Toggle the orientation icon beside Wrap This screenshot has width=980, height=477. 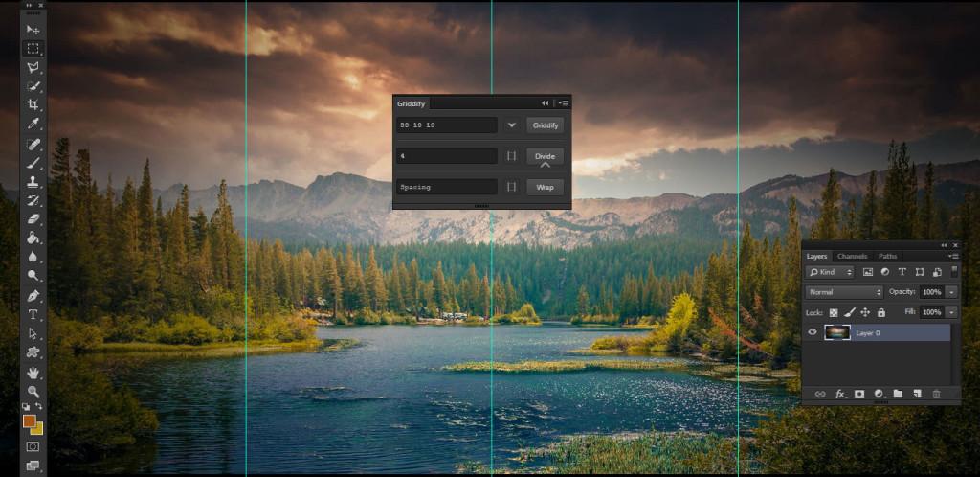[x=512, y=187]
